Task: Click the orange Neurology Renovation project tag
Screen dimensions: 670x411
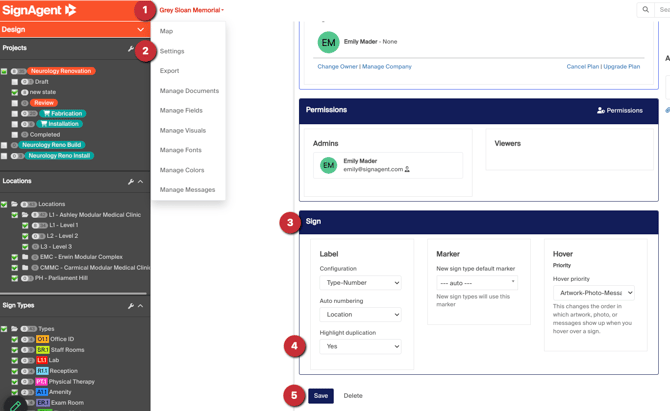Action: click(x=62, y=71)
